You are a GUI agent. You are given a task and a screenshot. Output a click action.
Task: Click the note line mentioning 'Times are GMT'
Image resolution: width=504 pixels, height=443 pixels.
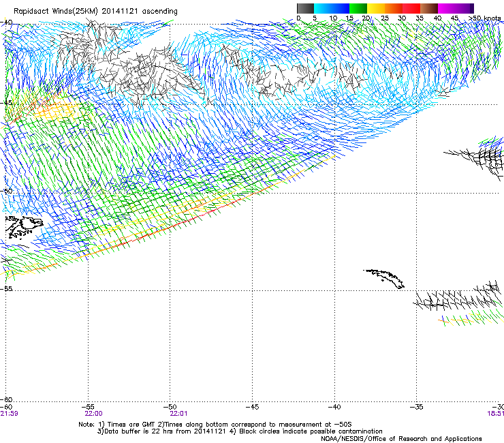(215, 425)
